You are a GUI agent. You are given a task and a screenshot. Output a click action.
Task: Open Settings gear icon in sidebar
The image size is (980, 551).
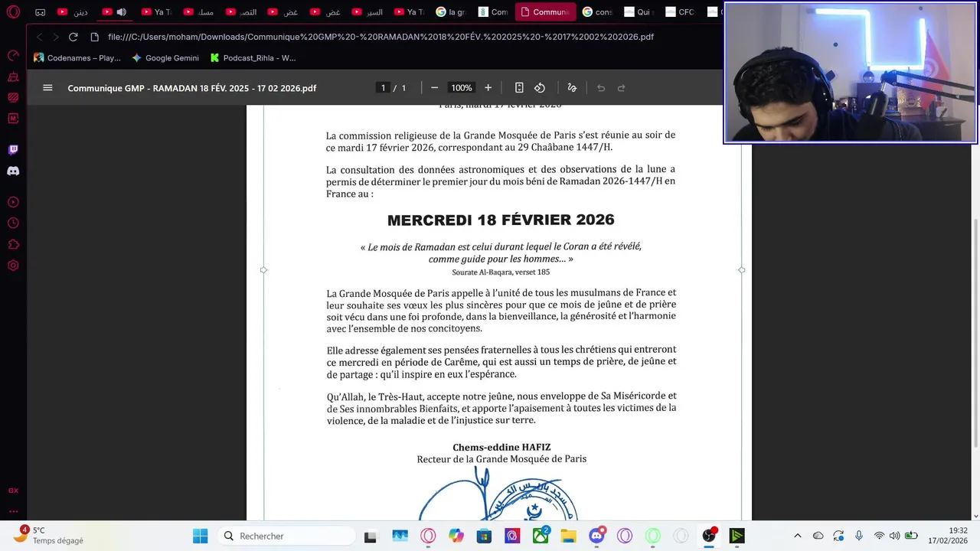[13, 266]
